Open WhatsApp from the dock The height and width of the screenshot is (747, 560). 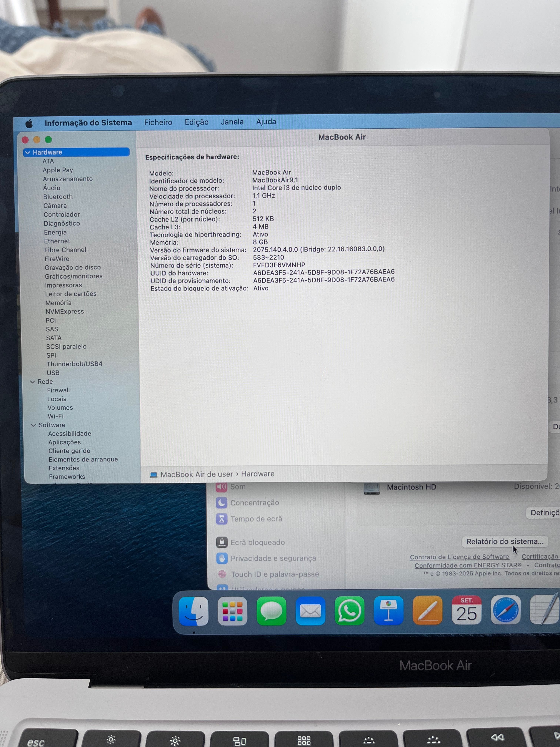coord(349,611)
